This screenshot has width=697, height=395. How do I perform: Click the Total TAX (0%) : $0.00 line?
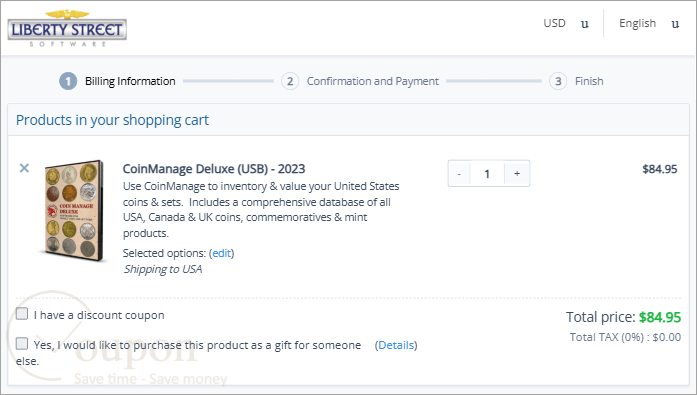[625, 337]
